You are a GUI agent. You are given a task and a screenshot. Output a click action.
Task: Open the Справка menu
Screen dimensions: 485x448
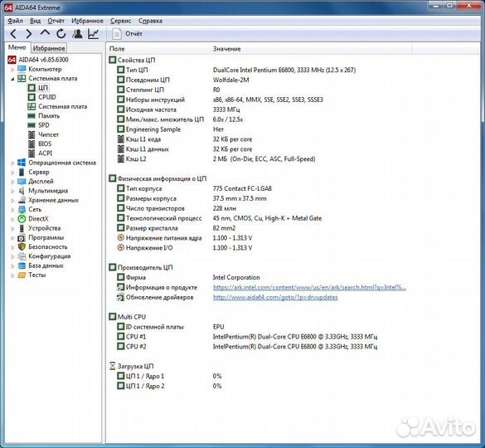pyautogui.click(x=150, y=21)
